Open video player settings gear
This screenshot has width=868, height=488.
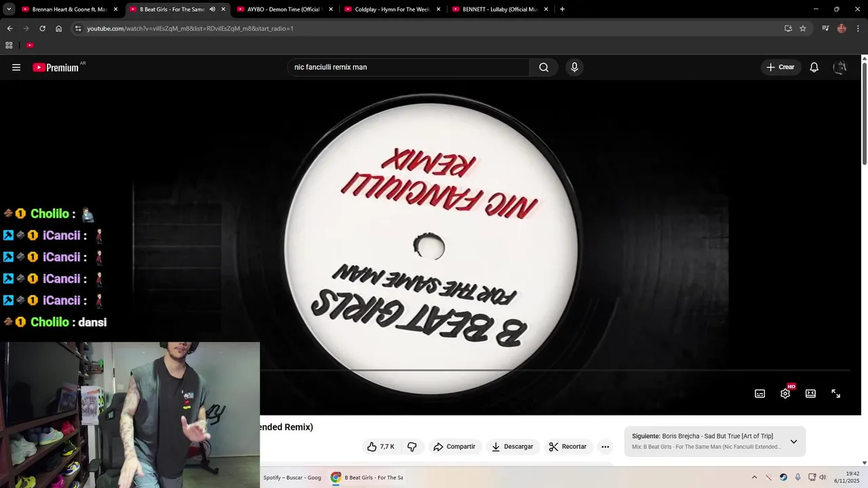[785, 394]
